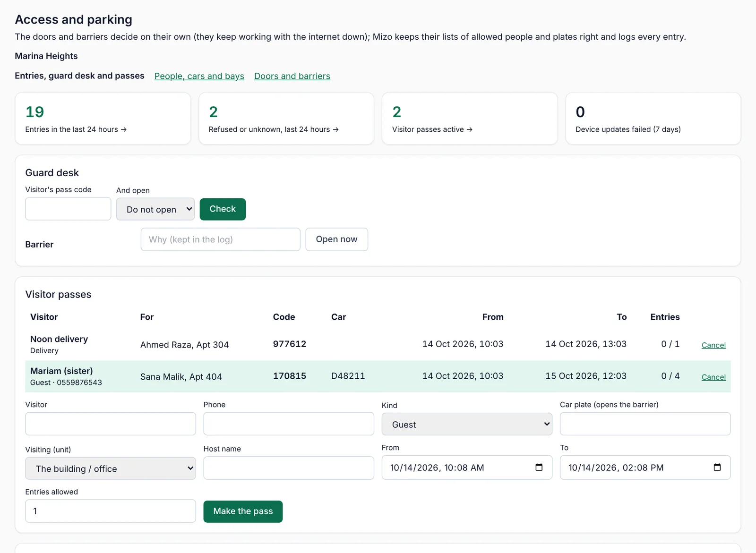Focus the Phone input field
The image size is (756, 553).
(289, 424)
